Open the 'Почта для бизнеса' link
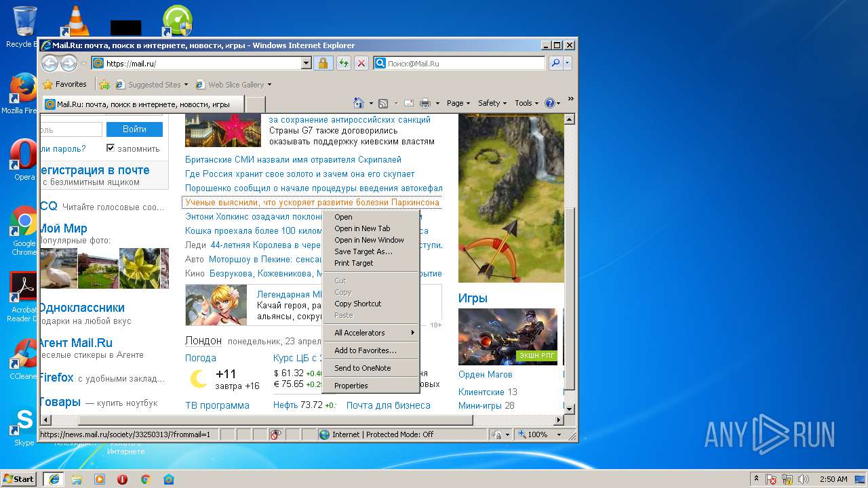This screenshot has width=868, height=488. pyautogui.click(x=389, y=405)
